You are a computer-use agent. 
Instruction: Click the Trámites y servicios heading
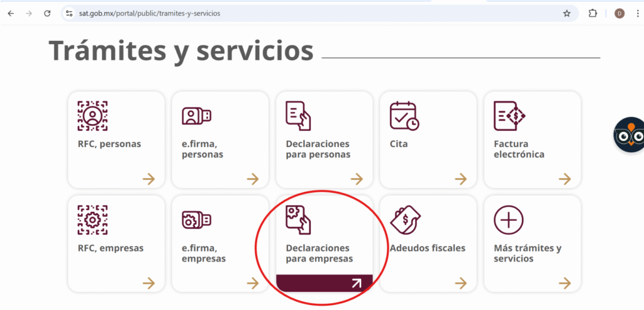pos(181,52)
